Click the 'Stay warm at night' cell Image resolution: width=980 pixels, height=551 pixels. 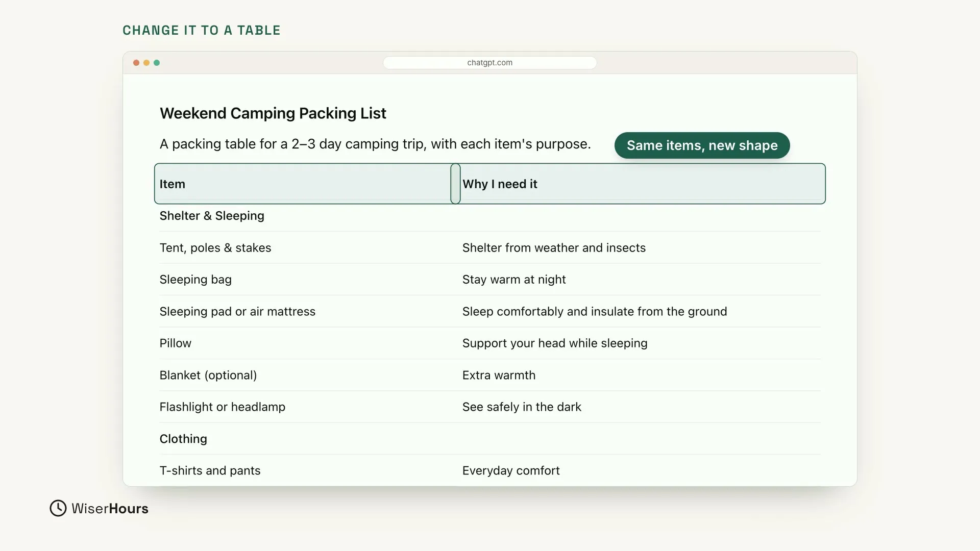(514, 280)
